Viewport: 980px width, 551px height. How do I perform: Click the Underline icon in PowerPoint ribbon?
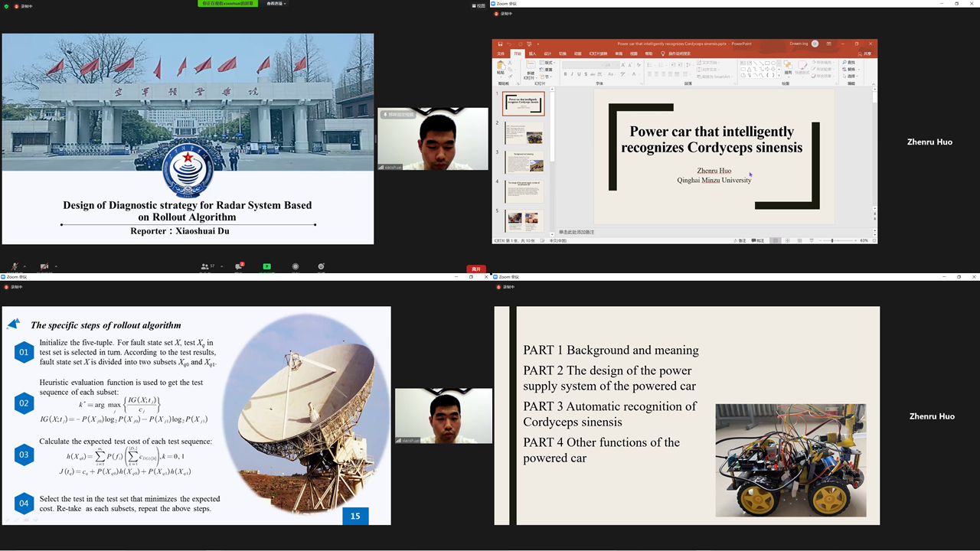coord(579,74)
